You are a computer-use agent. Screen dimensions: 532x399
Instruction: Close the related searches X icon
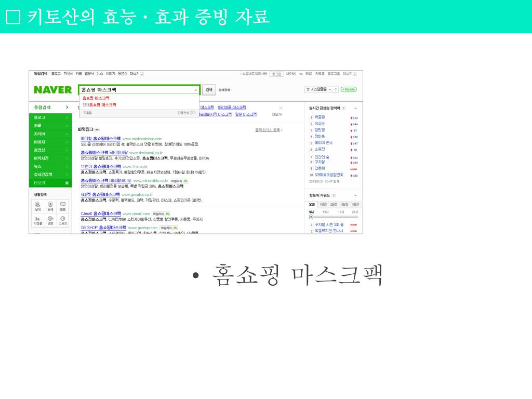(x=281, y=108)
